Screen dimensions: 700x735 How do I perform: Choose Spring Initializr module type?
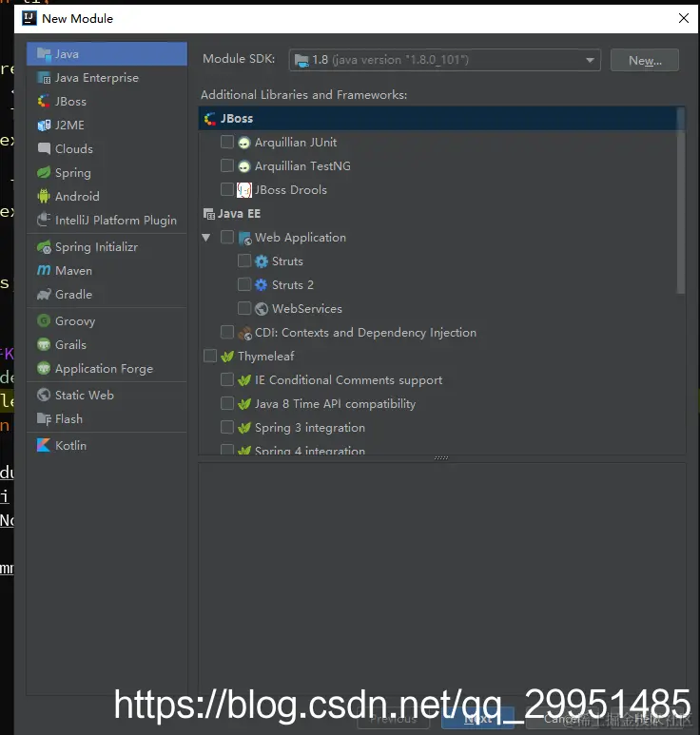coord(107,247)
